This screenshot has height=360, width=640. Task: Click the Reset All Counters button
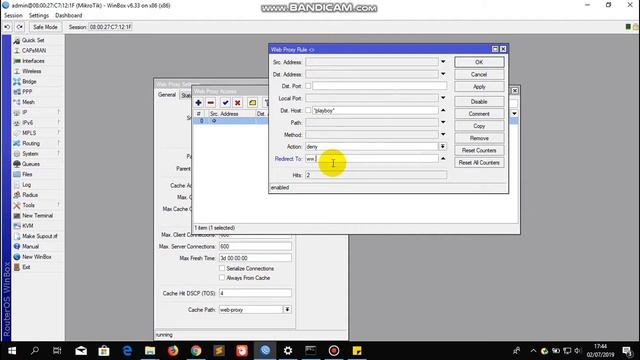click(479, 162)
